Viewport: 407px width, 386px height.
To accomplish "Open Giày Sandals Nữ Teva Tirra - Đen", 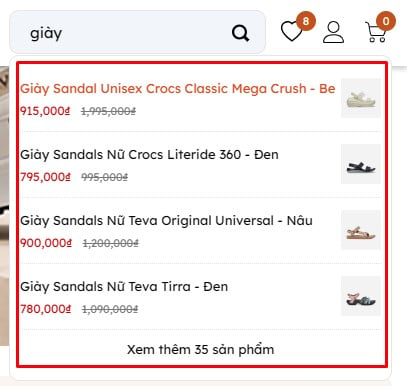I will click(124, 287).
